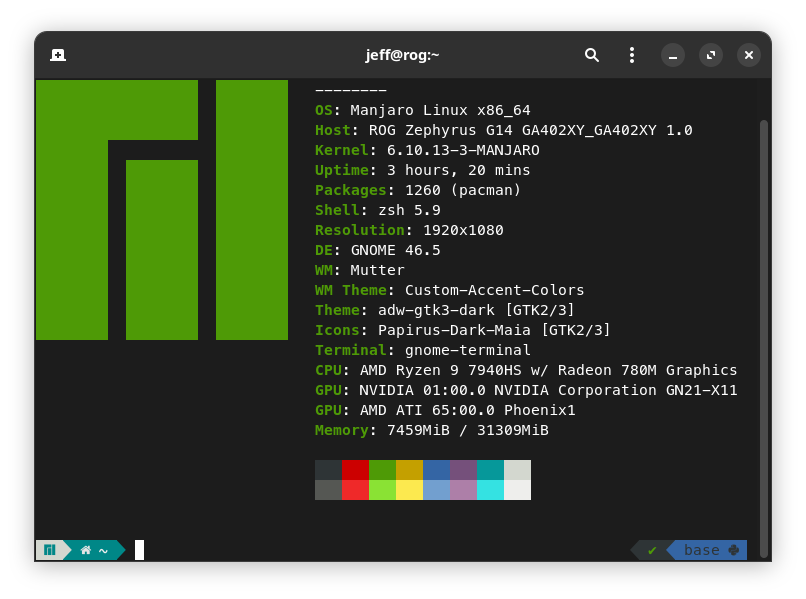Click the home directory prompt segment

click(x=95, y=550)
